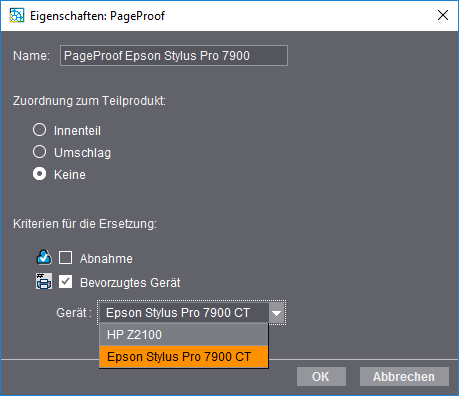This screenshot has width=459, height=396.
Task: Click the Abbrechen button
Action: (404, 377)
